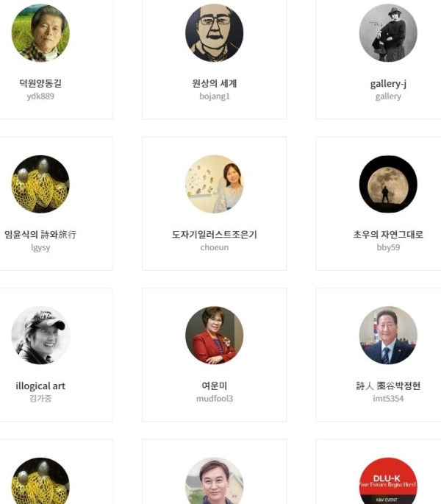Open the 초우의 자연그대로 title
Viewport: 441px width, 504px height.
click(x=388, y=235)
